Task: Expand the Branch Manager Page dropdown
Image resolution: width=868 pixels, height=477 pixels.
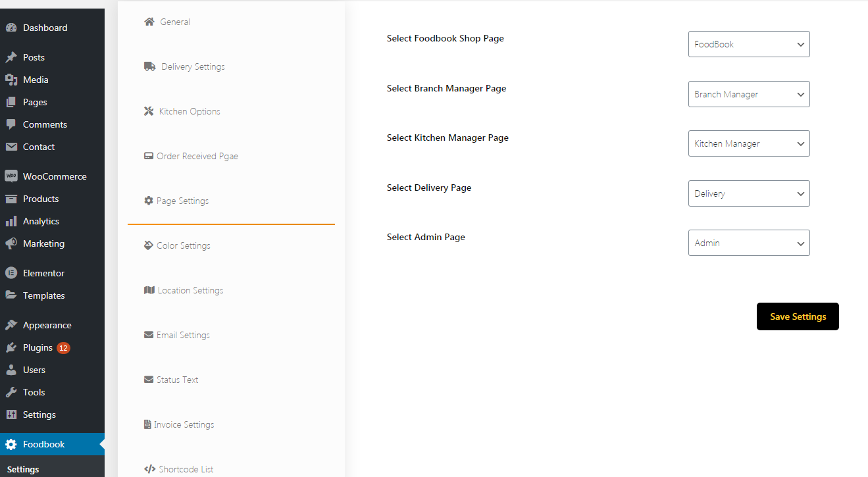Action: click(749, 94)
